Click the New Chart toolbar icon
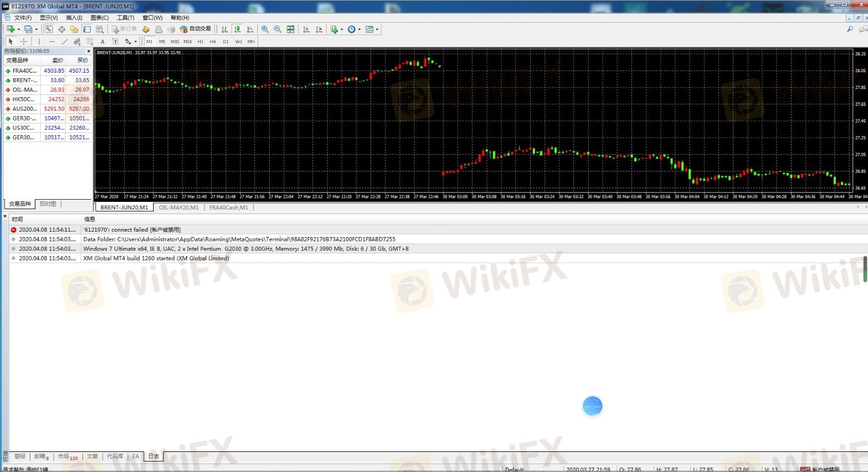 pyautogui.click(x=10, y=29)
